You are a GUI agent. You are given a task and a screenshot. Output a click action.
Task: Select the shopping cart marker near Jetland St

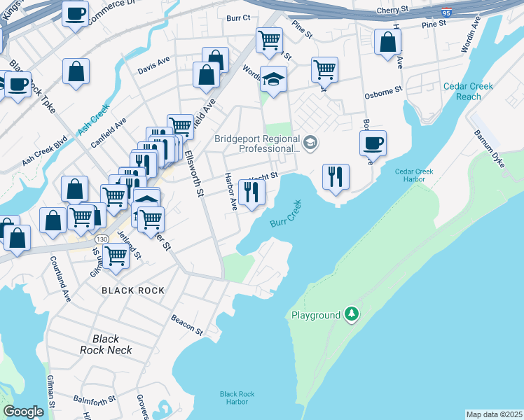click(116, 258)
